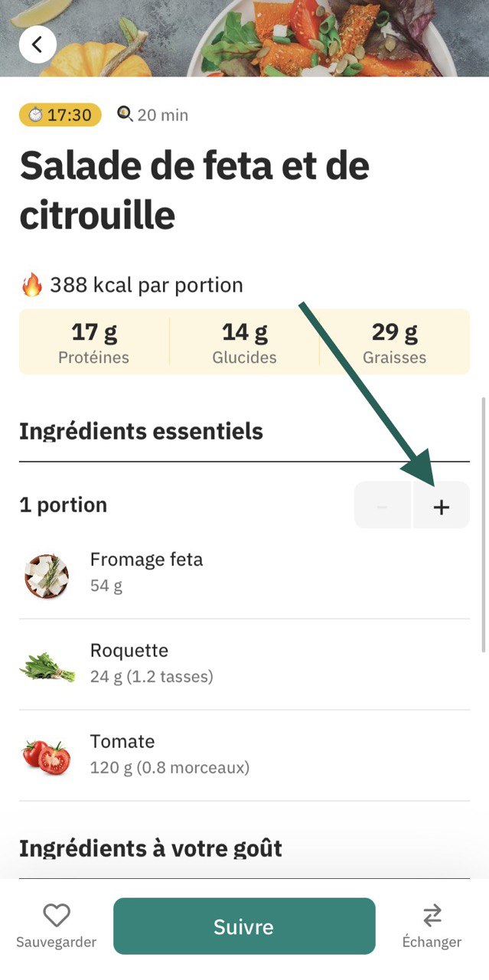Tap the Fromage feta image

pyautogui.click(x=47, y=577)
